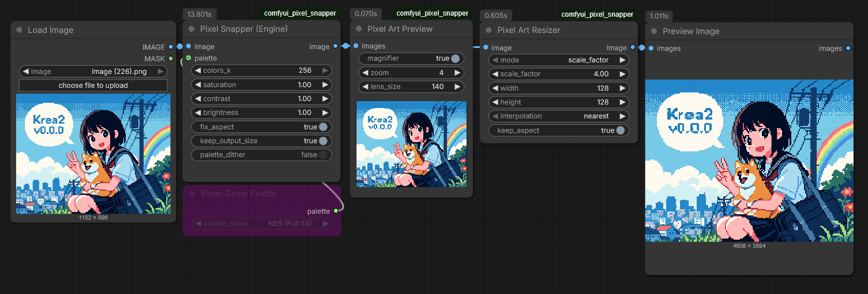The height and width of the screenshot is (294, 868).
Task: Decrease height with left arrow
Action: coord(495,102)
